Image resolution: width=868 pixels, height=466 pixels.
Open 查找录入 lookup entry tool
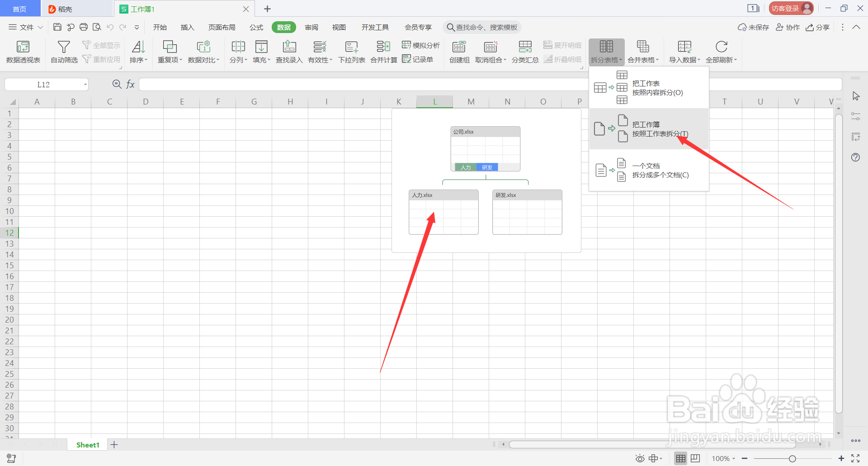click(x=289, y=52)
